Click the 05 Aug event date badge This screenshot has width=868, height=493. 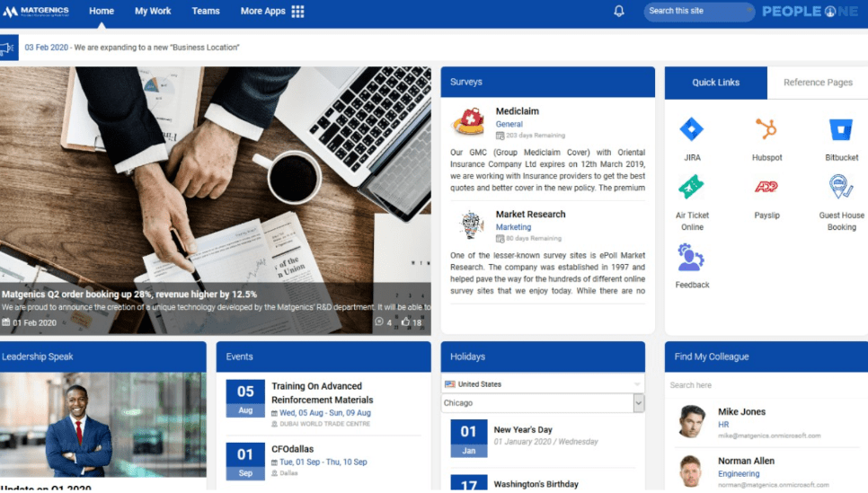[x=245, y=399]
